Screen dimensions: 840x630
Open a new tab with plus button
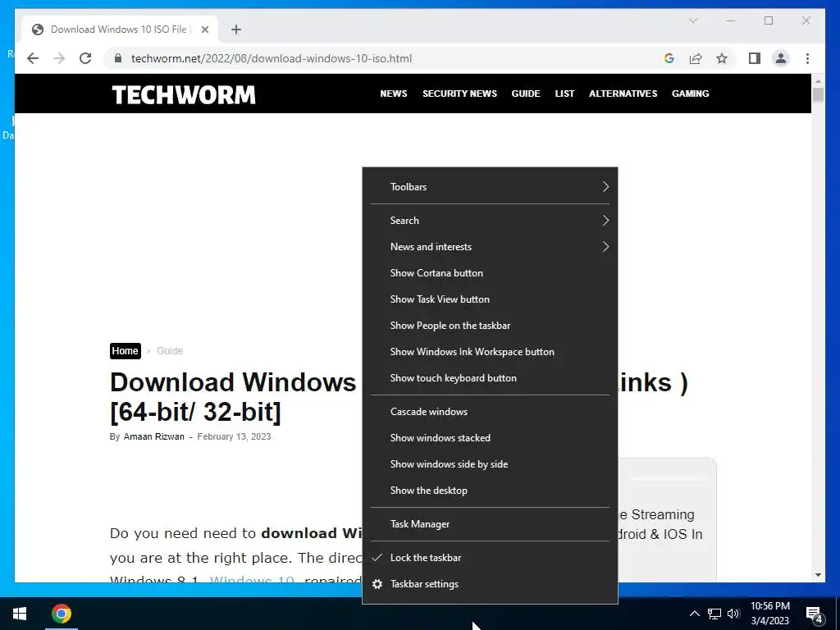tap(236, 30)
